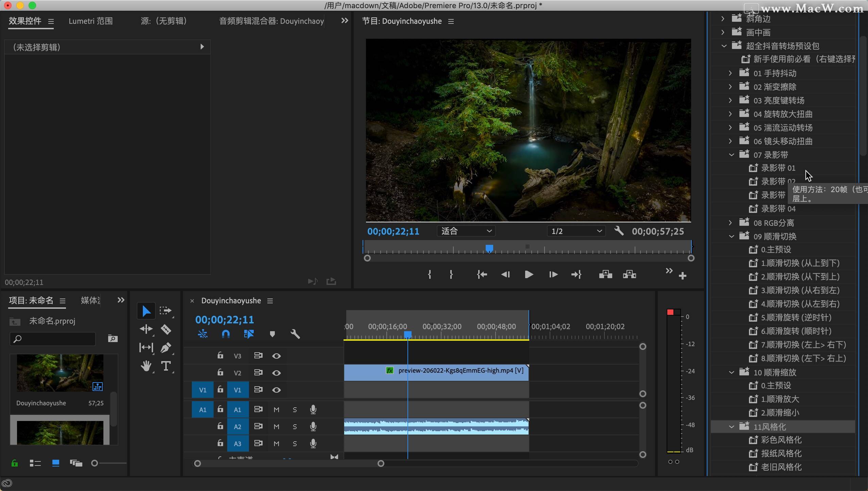
Task: Open the 效果控件 tab
Action: [x=25, y=21]
